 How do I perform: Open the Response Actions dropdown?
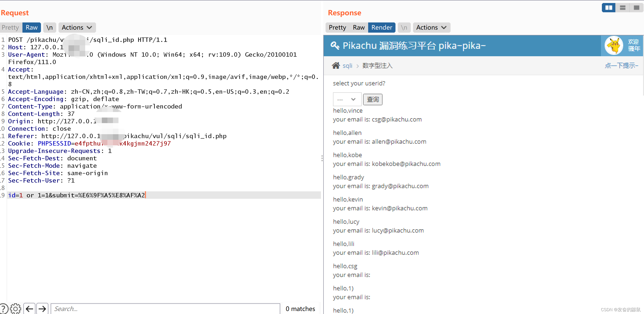tap(432, 28)
